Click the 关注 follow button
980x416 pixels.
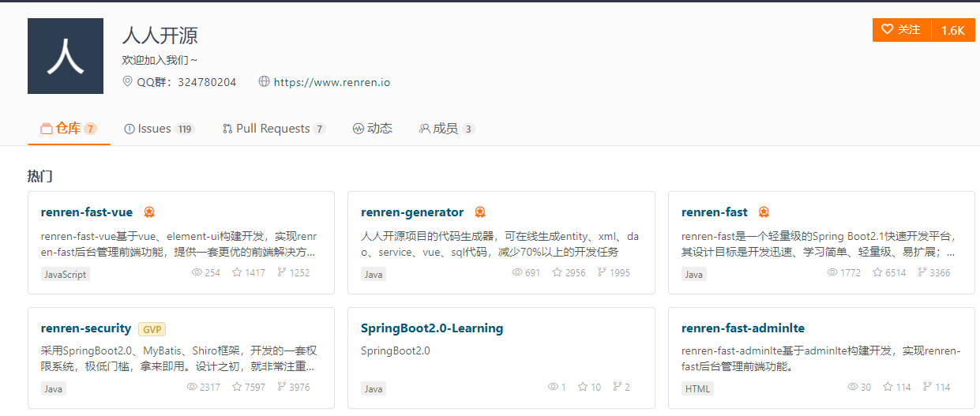point(902,30)
